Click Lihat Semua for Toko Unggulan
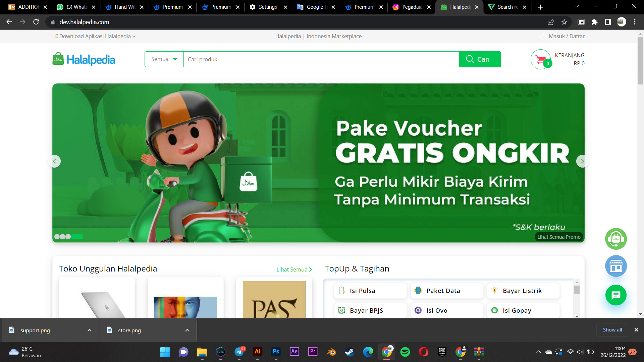Screen dimensions: 644x362 tap(294, 269)
